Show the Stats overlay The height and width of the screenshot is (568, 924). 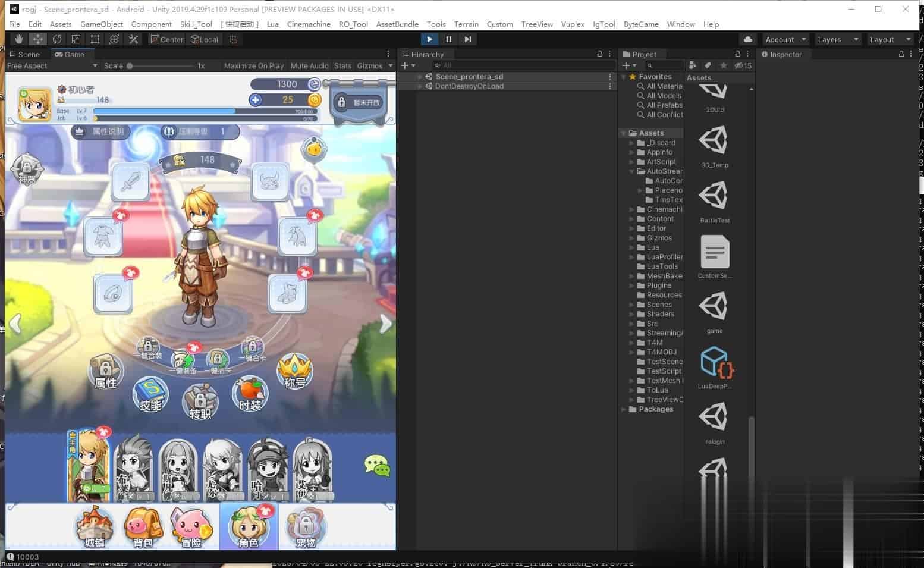(343, 66)
